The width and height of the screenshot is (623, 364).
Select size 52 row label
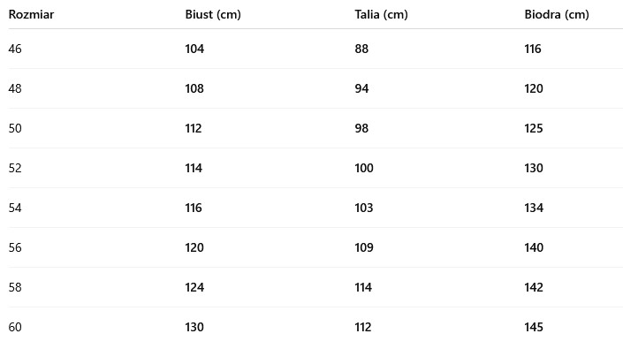[15, 169]
